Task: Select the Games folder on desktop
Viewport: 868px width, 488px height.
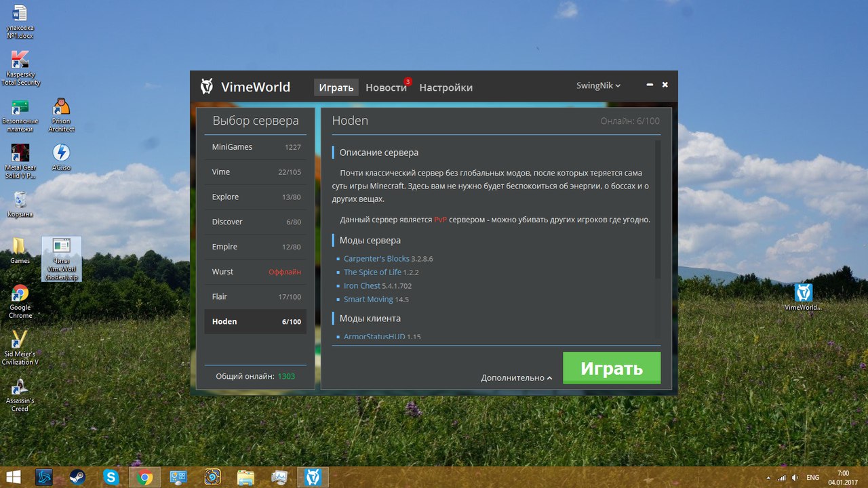Action: 20,250
